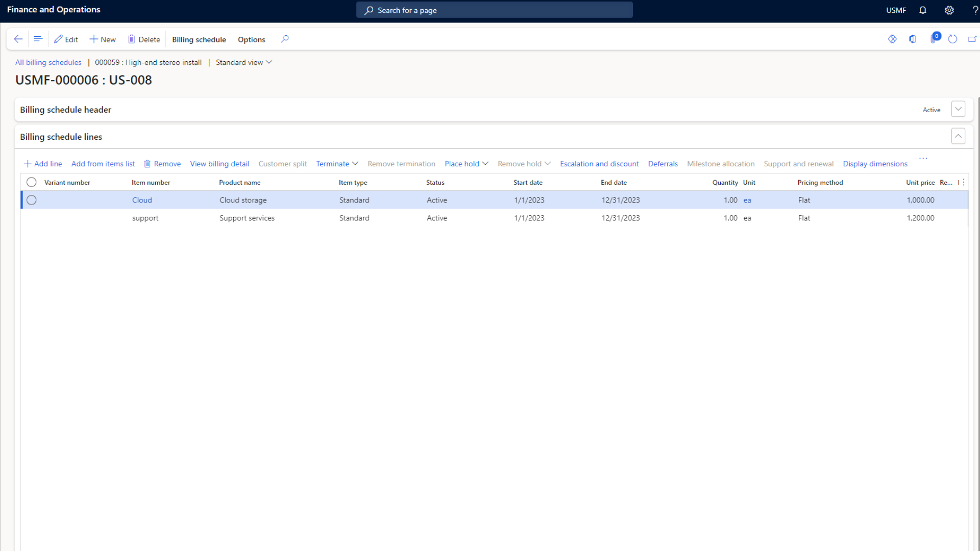
Task: Click the search icon in toolbar
Action: point(285,39)
